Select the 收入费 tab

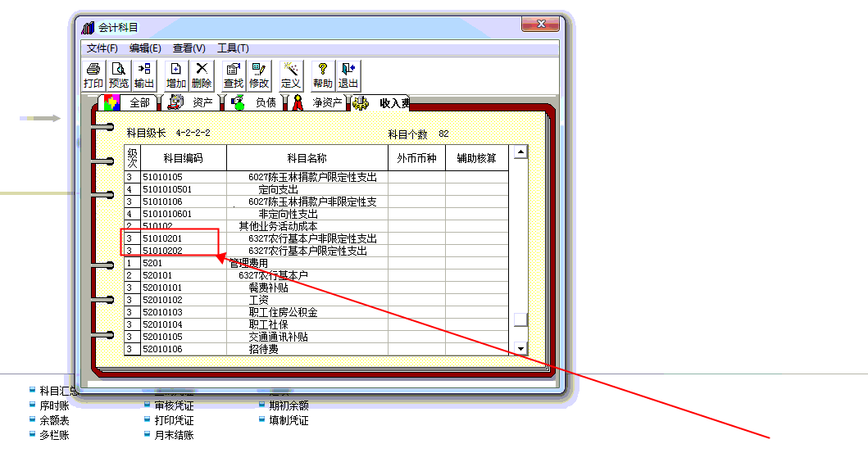click(382, 102)
